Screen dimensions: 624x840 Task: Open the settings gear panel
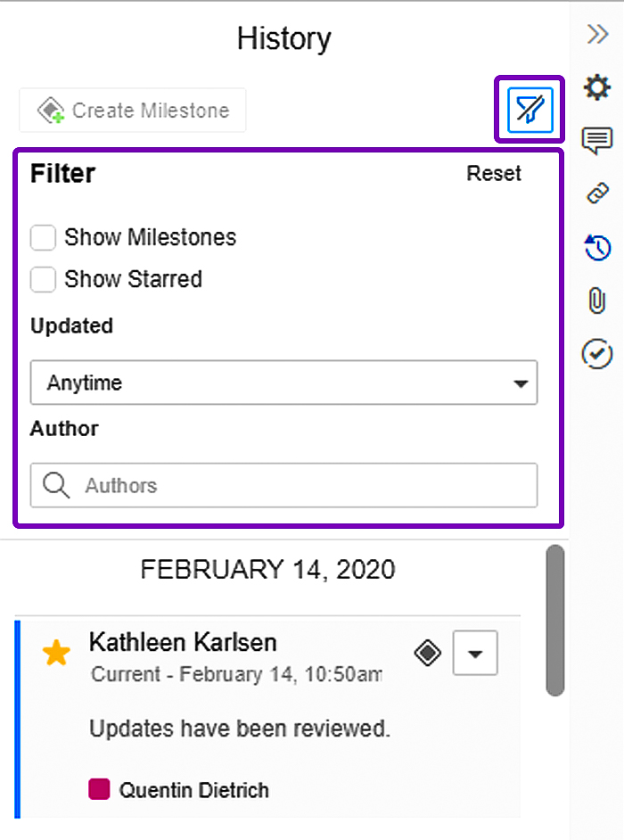coord(596,87)
